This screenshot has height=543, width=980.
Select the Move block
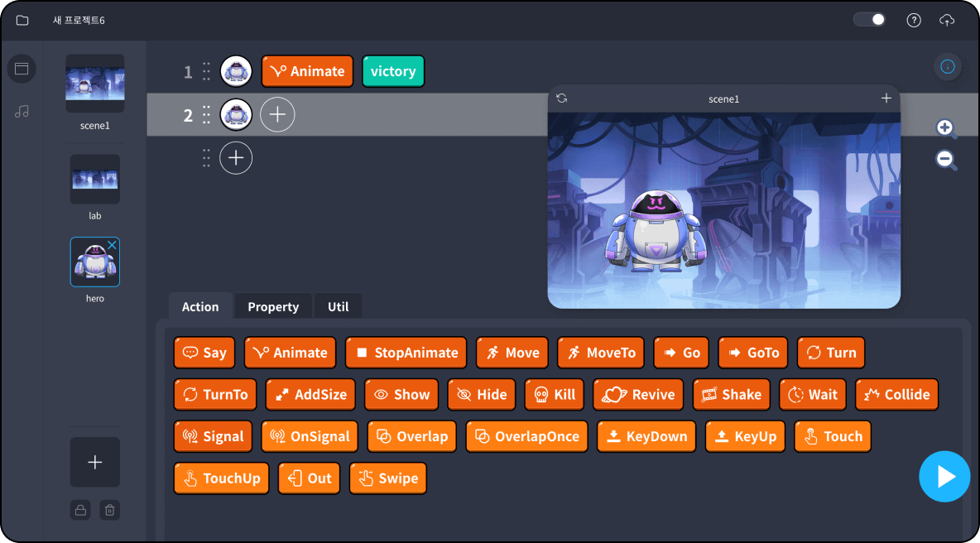[x=512, y=353]
